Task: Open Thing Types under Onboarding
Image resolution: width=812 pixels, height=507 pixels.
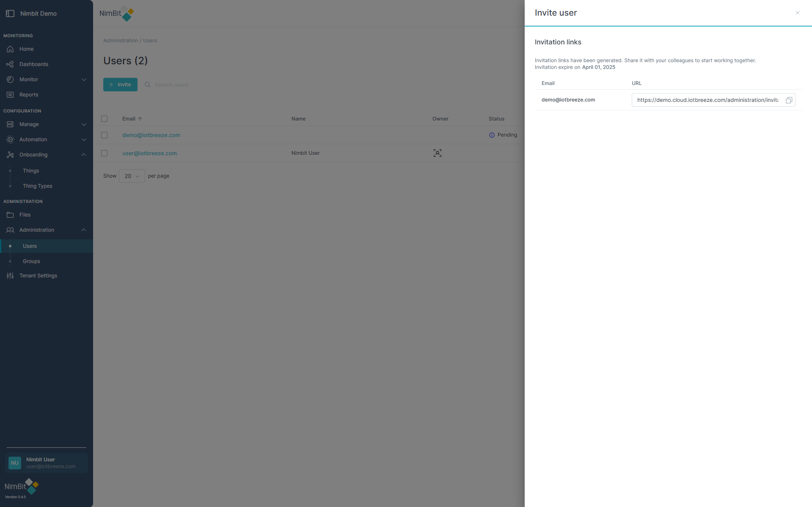Action: 37,186
